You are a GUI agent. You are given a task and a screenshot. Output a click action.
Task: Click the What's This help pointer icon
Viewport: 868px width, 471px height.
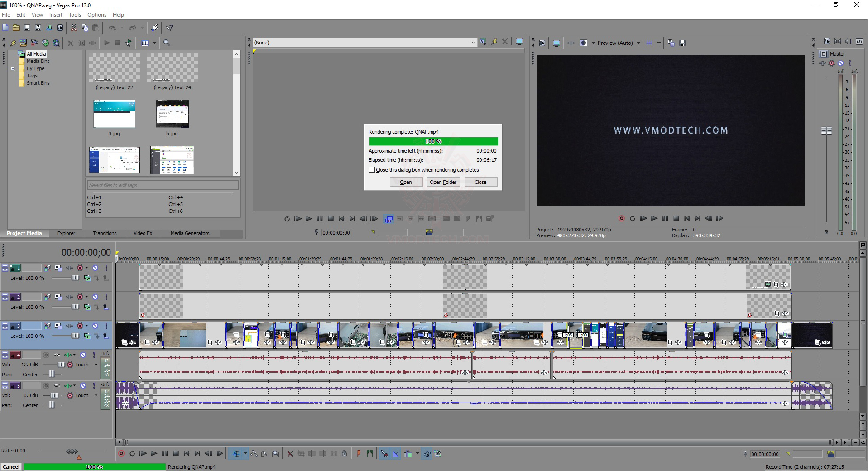170,28
